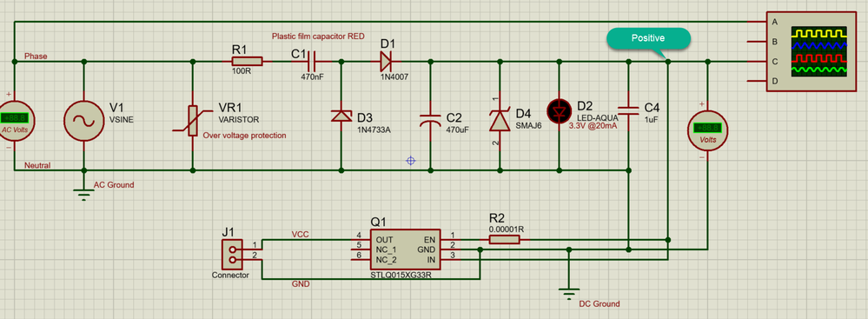The width and height of the screenshot is (868, 319).
Task: Select resistor R1 100R
Action: click(x=247, y=61)
